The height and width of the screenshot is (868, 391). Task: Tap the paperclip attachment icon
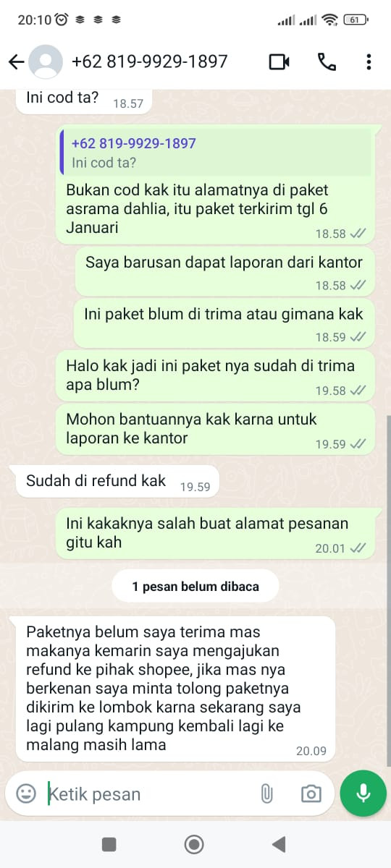266,794
